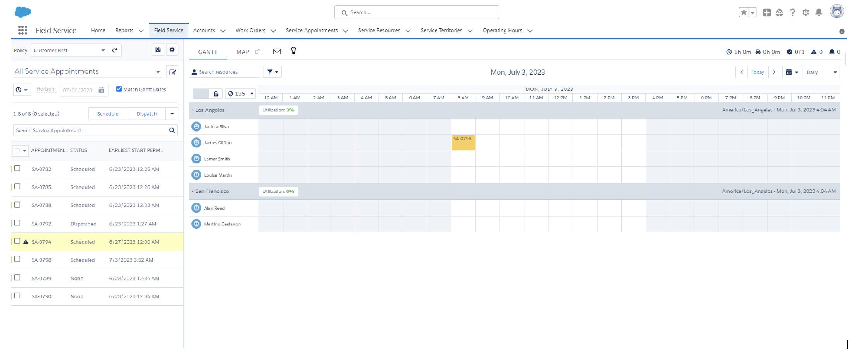Click the lock icon in Gantt header
Viewport: 868px width, 350px height.
point(216,94)
